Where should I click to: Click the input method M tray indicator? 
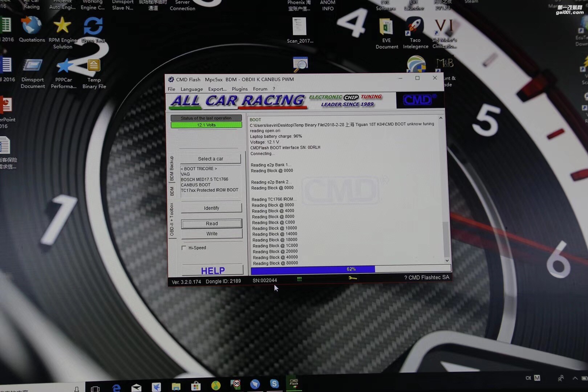point(537,378)
